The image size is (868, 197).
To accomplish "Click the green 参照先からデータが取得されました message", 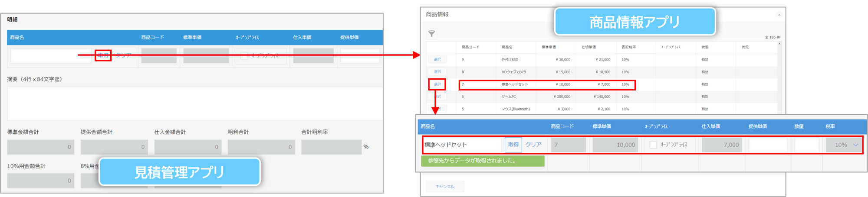I will pos(483,161).
